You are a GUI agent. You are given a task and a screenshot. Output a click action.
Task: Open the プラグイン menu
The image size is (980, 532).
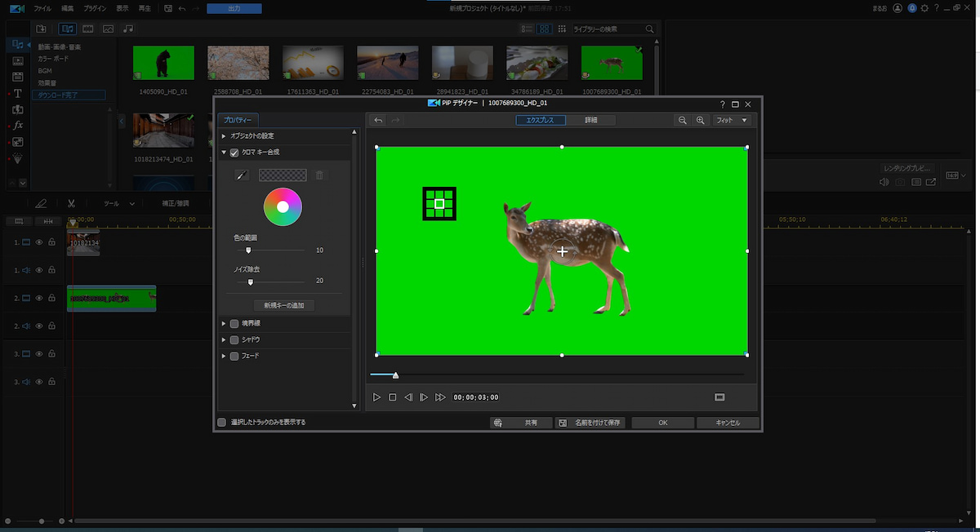[x=95, y=8]
